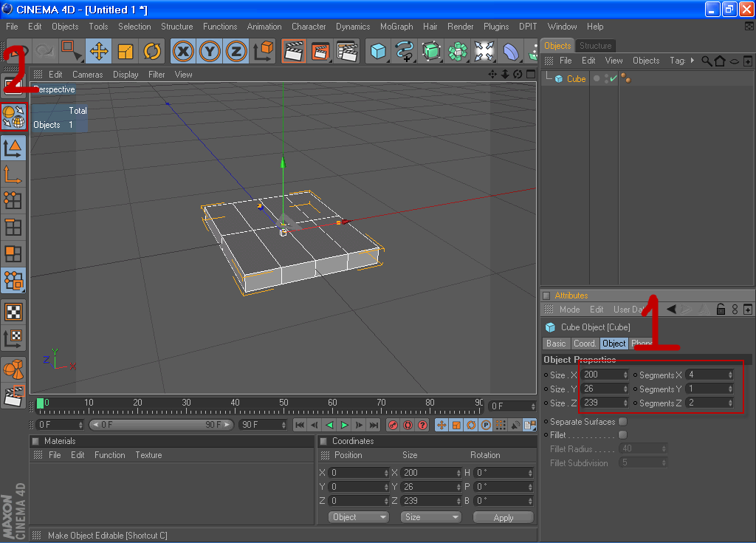
Task: Click the viewport pan navigation icon
Action: tap(492, 75)
